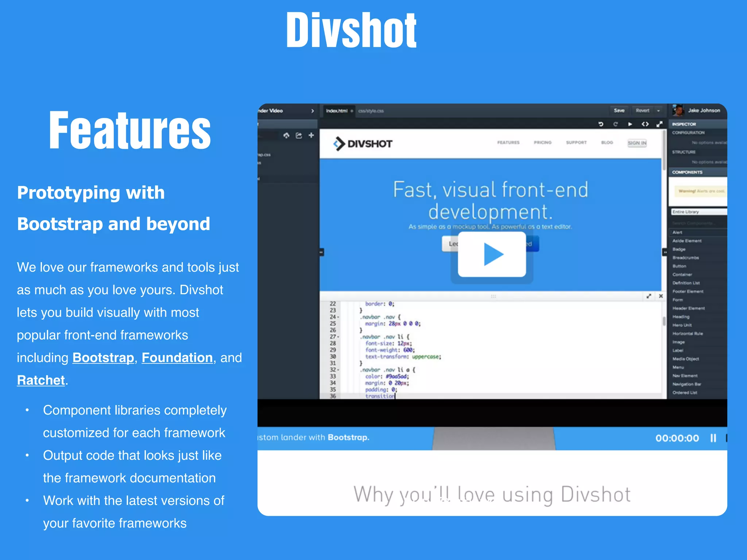Click the Revert button

642,110
